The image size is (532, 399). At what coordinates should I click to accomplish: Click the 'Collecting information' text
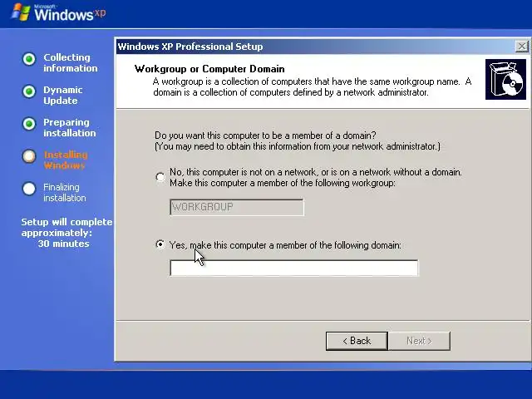(70, 63)
